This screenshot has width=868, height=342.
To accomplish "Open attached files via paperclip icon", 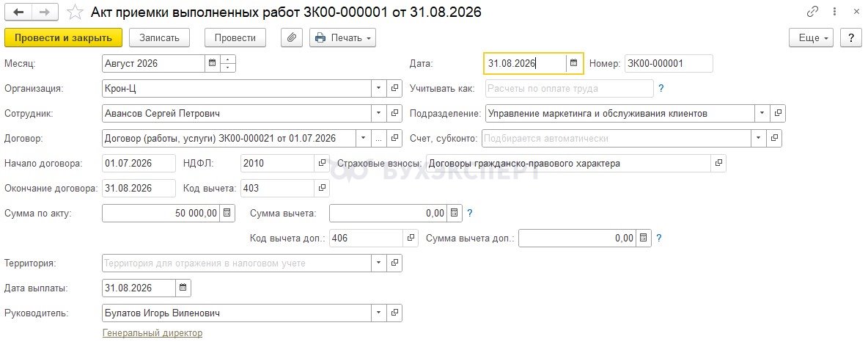I will tap(292, 37).
